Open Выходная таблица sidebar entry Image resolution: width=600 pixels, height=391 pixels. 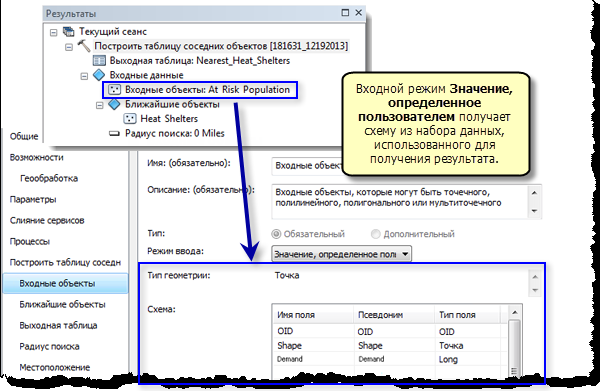[59, 326]
